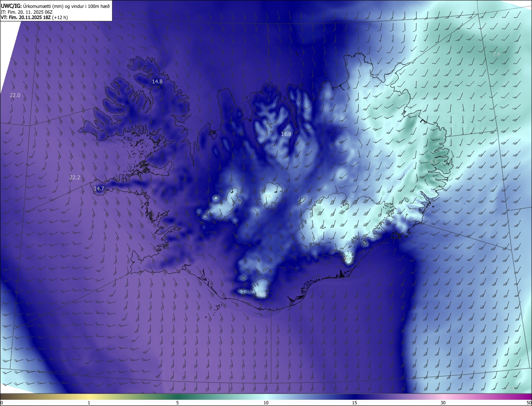The height and width of the screenshot is (406, 532).
Task: Click the '15' tick on the colour scale
Action: [x=355, y=403]
